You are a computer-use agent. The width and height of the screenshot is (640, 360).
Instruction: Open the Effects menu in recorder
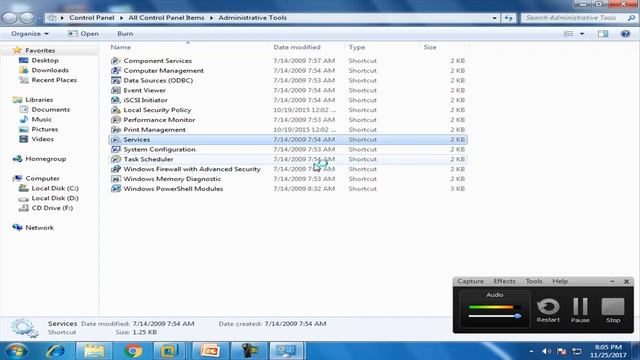click(x=504, y=281)
